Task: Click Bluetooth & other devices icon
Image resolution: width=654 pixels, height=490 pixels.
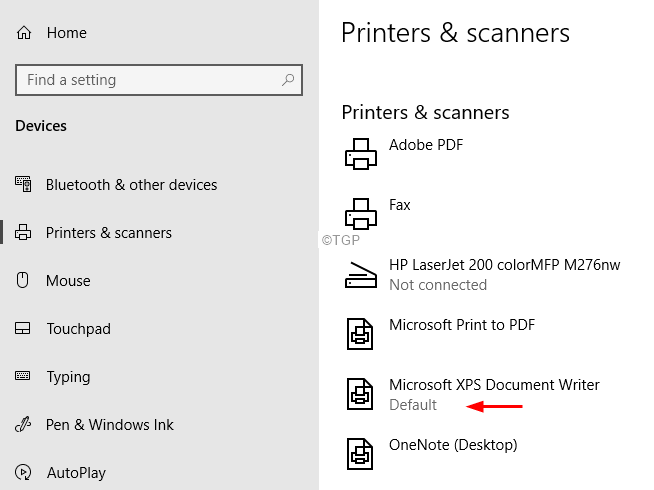Action: click(x=23, y=184)
